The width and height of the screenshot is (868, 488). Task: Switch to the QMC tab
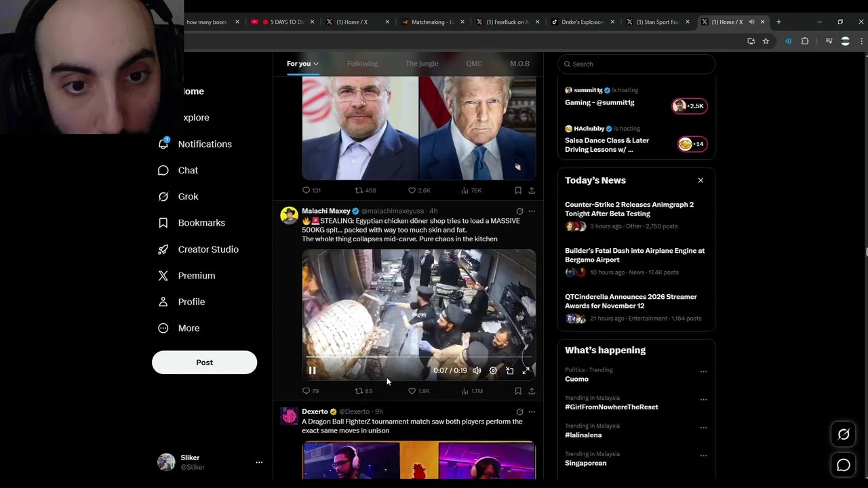click(x=474, y=64)
